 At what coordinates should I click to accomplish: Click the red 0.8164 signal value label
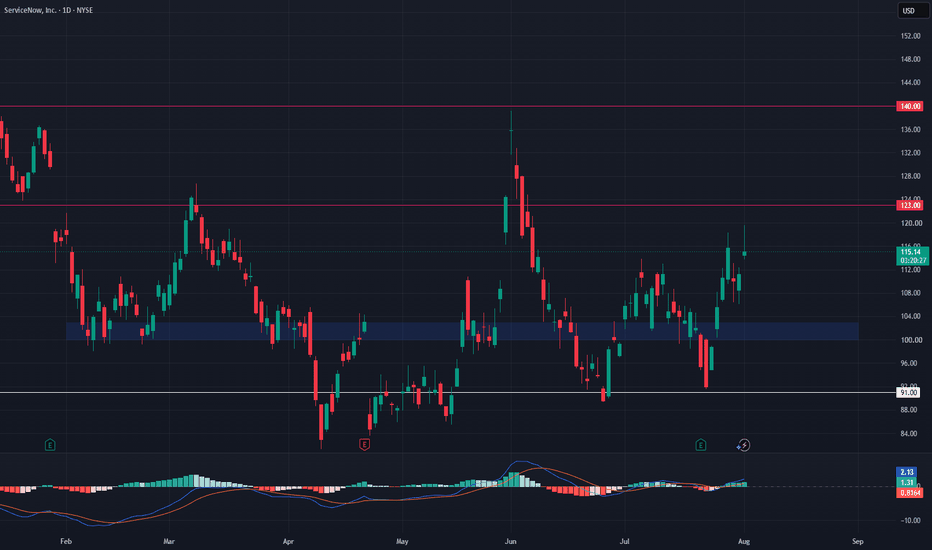coord(909,493)
